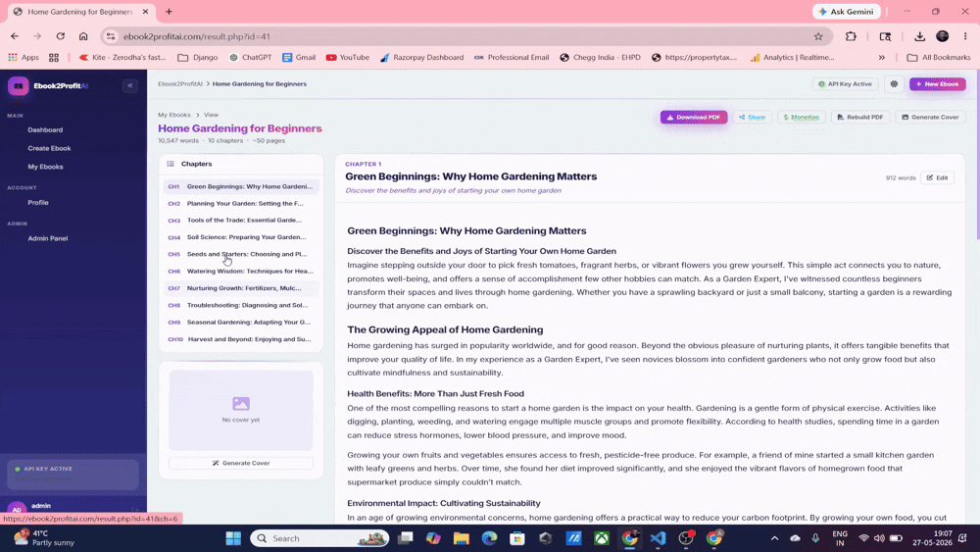Select chapter 5 Seeds and Starters

[241, 255]
